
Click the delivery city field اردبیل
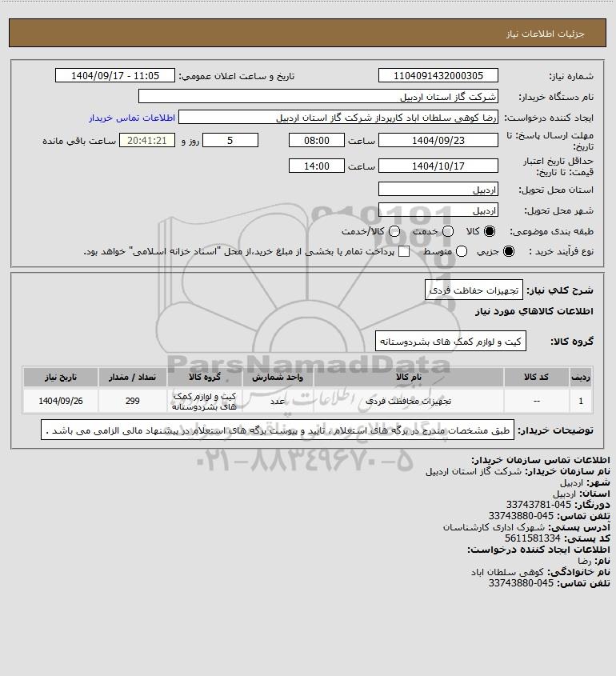tap(438, 210)
